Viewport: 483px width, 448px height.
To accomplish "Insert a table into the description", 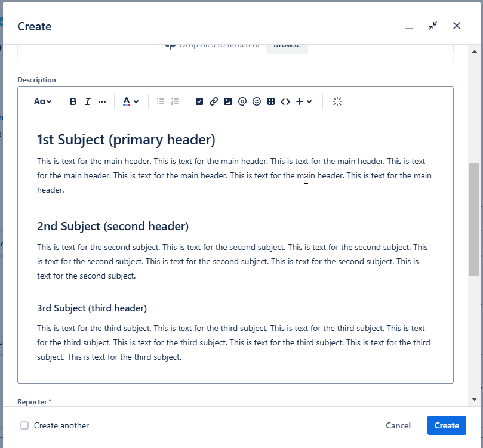I will tap(270, 101).
